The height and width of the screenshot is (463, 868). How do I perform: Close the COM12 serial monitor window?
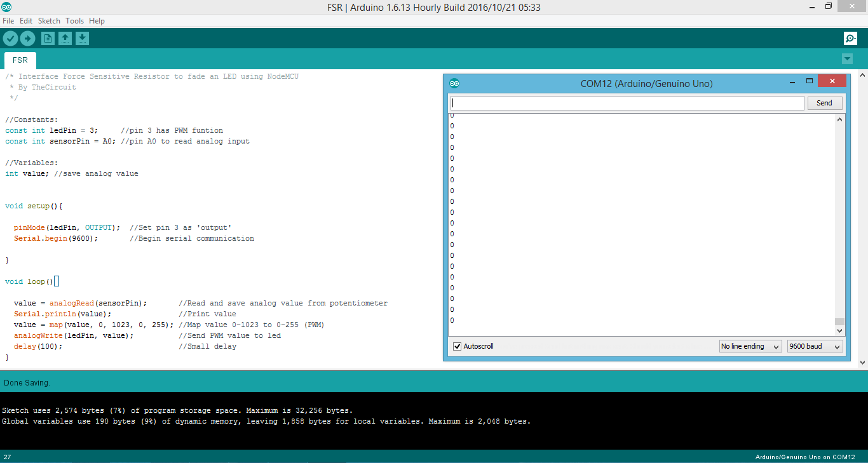[x=832, y=81]
